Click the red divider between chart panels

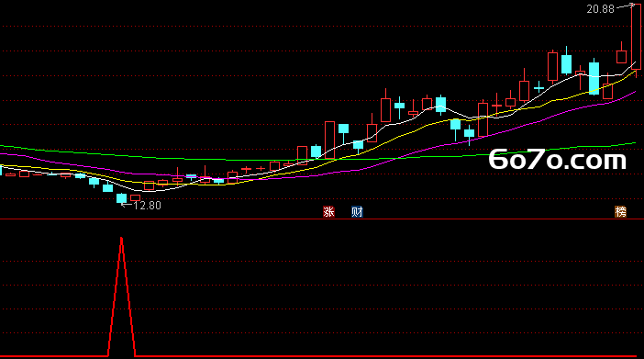[322, 219]
